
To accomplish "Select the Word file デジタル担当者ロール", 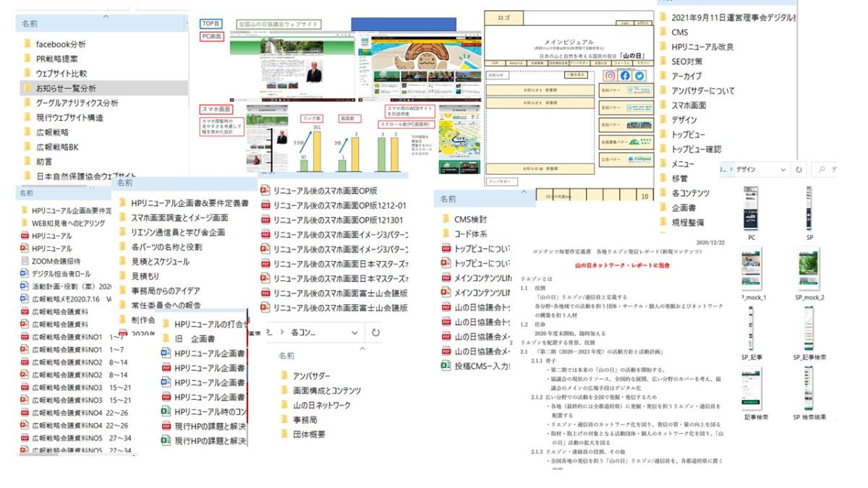I will (x=56, y=274).
